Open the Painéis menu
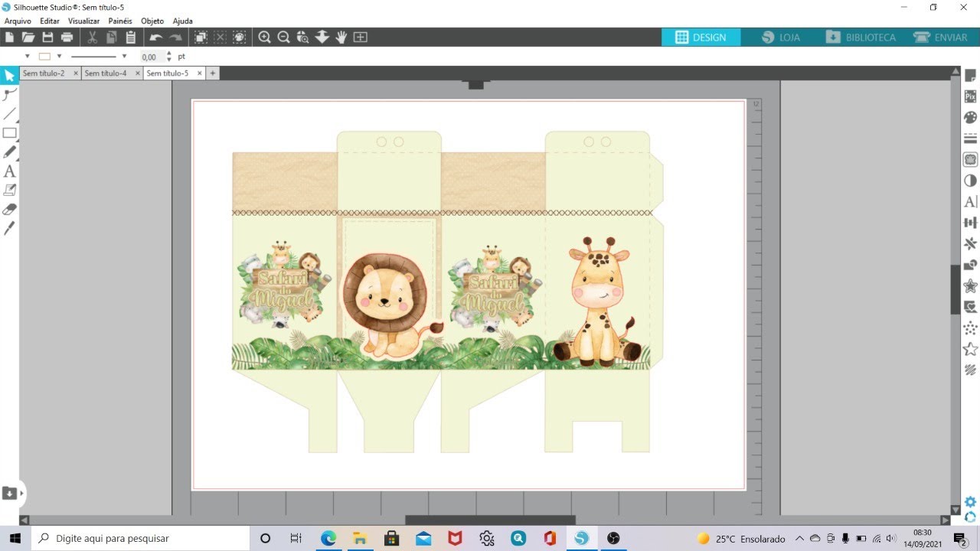980x551 pixels. 119,21
